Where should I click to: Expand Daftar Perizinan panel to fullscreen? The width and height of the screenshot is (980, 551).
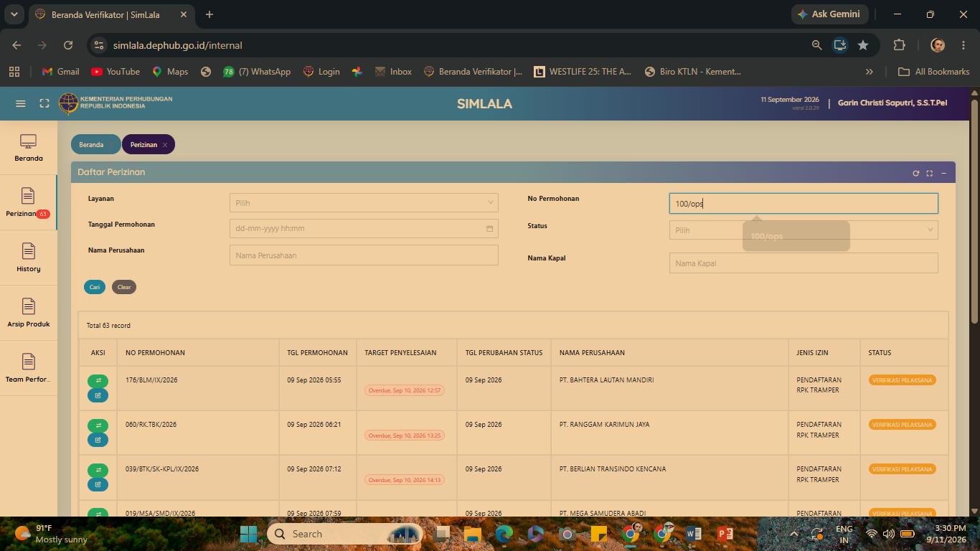tap(930, 173)
